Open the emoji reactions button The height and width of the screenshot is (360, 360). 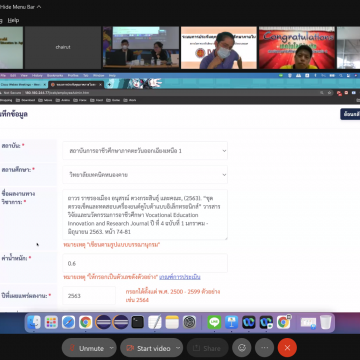click(242, 348)
